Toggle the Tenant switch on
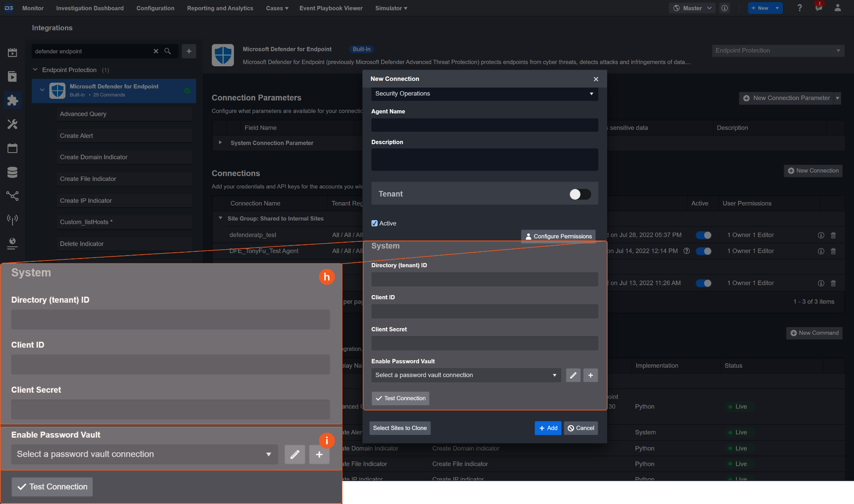The image size is (854, 504). coord(580,194)
